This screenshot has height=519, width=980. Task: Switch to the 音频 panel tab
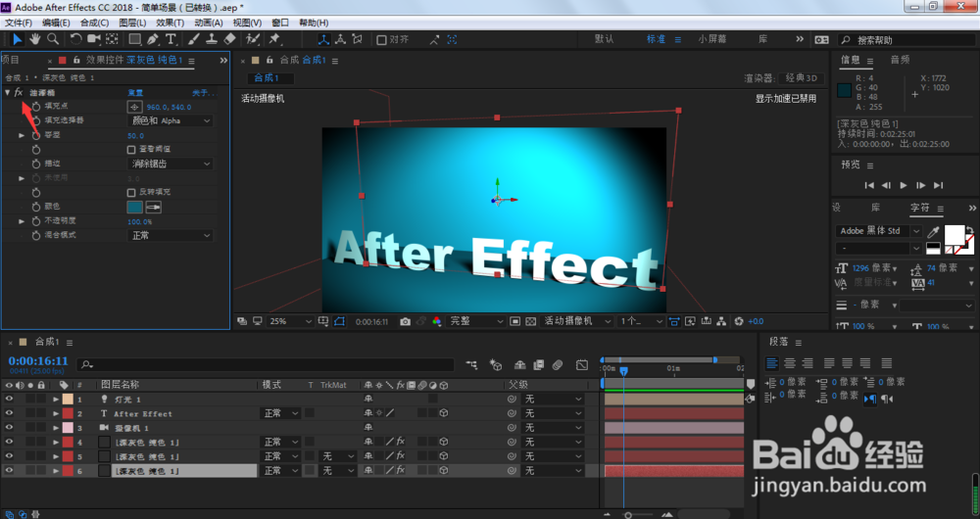tap(900, 60)
